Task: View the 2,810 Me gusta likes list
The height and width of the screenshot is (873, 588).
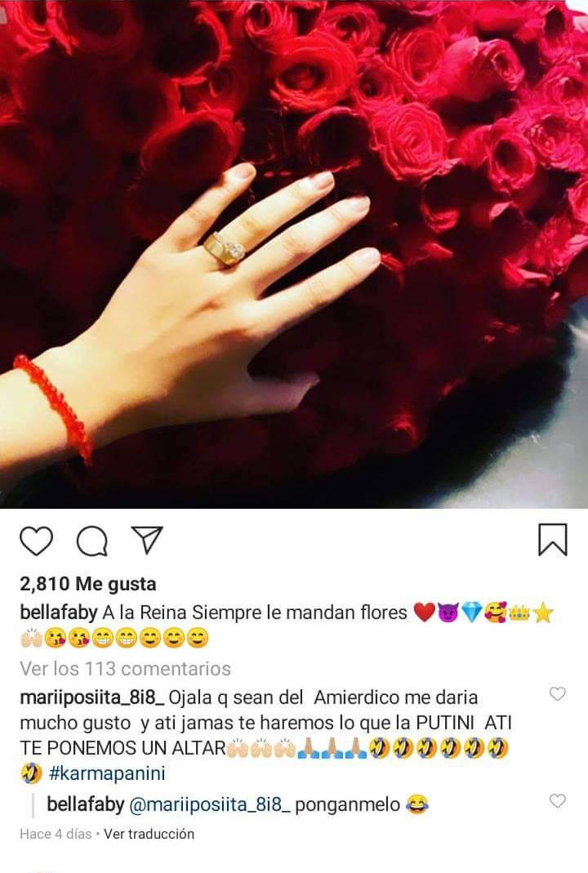Action: (x=88, y=584)
